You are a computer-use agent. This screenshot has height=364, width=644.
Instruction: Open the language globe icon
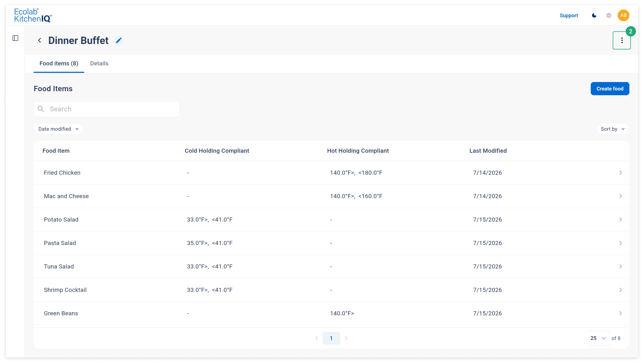point(609,15)
